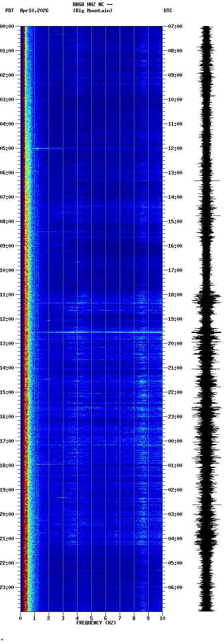Select the '01:00' label on UTC axis
The image size is (224, 644).
(175, 466)
